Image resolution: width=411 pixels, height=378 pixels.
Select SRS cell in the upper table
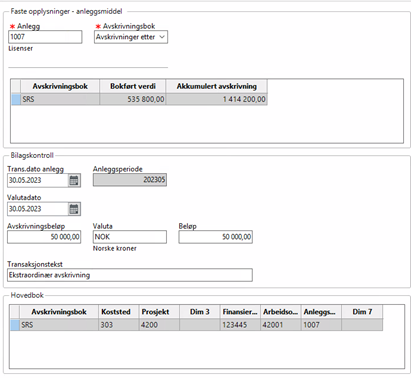60,99
